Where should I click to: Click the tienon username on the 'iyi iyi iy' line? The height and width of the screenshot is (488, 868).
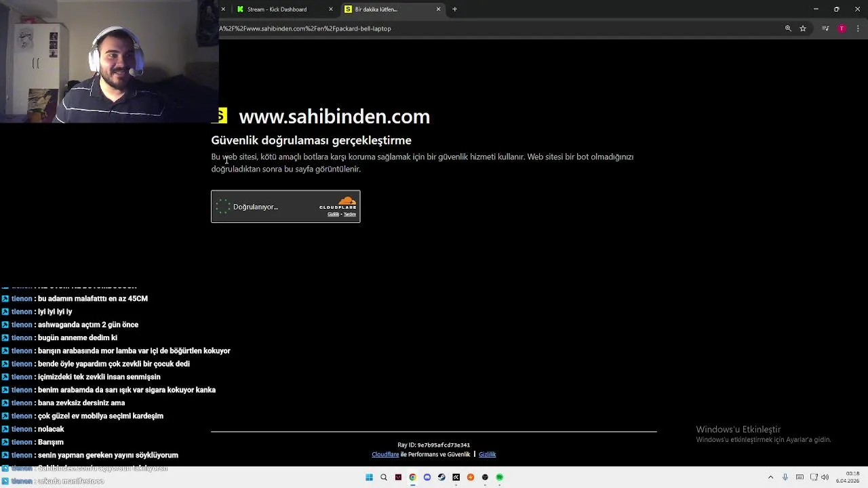click(22, 312)
